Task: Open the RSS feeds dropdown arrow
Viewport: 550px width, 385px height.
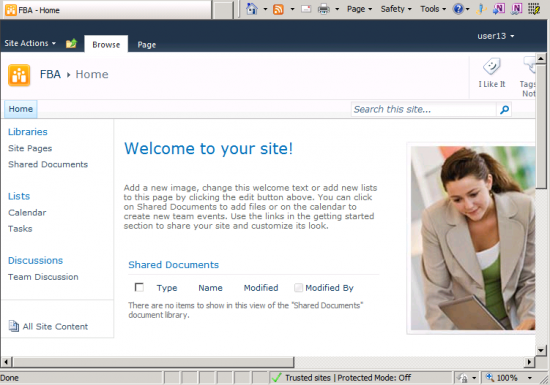Action: [x=292, y=9]
